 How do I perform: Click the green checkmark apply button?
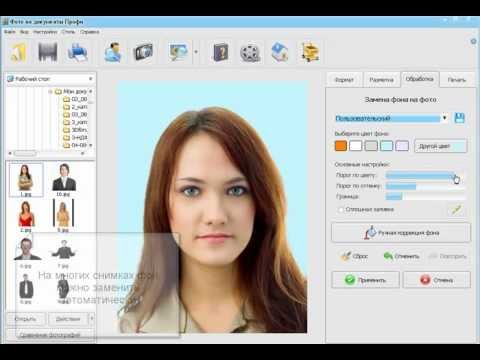[x=365, y=280]
